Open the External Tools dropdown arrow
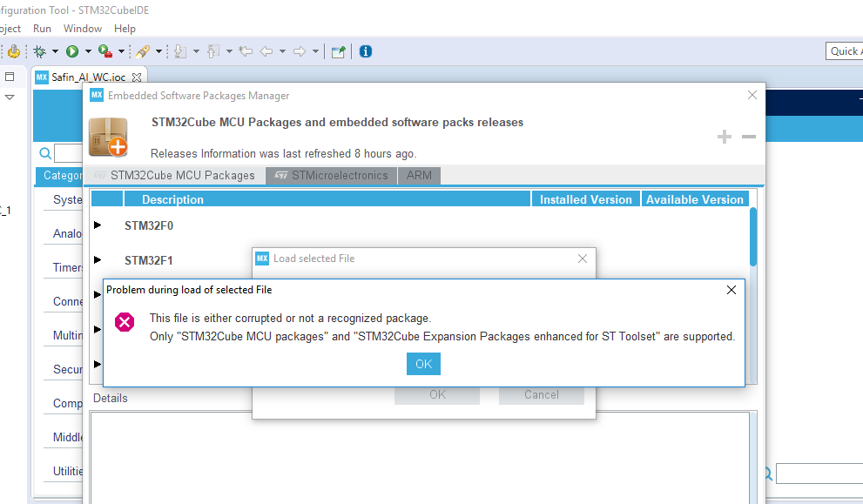This screenshot has height=504, width=863. tap(121, 51)
